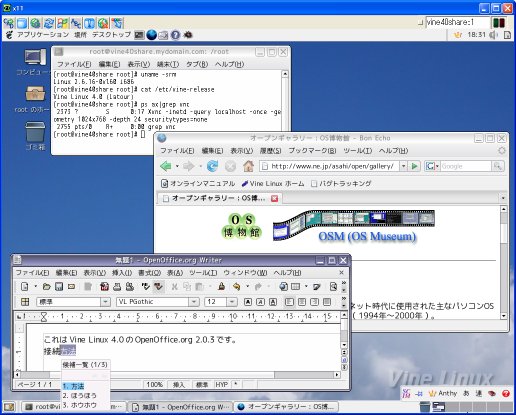
Task: Toggle underline in Writer formatting bar
Action: (x=273, y=302)
